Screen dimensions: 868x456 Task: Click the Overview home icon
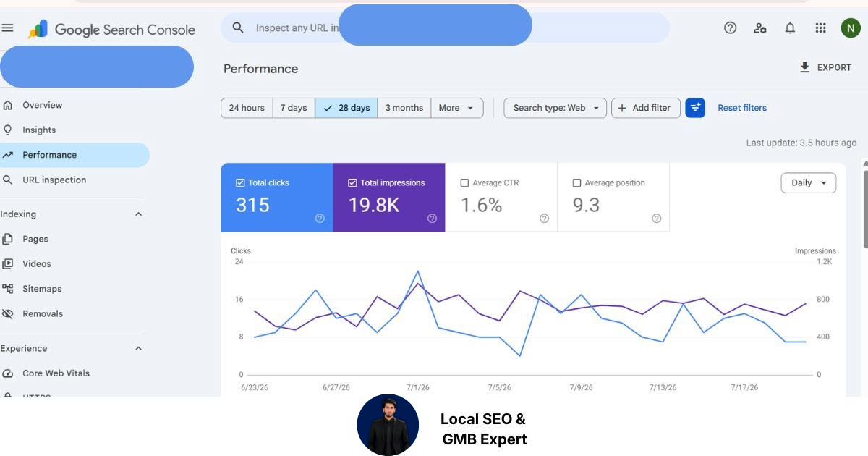coord(8,105)
